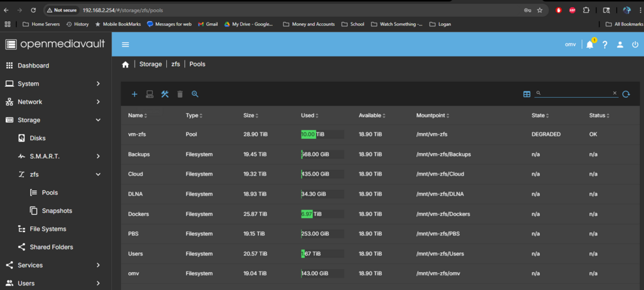Select the Backups filesystem row

click(x=381, y=154)
